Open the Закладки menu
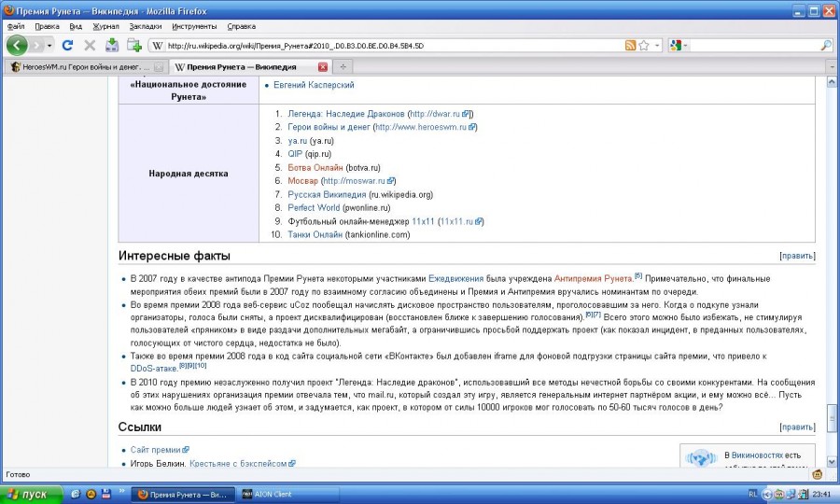 click(x=146, y=26)
